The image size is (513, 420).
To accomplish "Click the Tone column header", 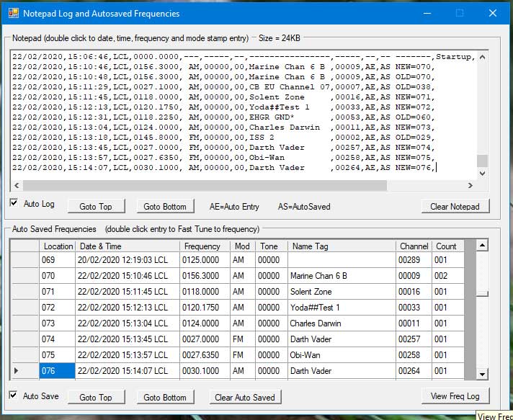I will (x=271, y=246).
